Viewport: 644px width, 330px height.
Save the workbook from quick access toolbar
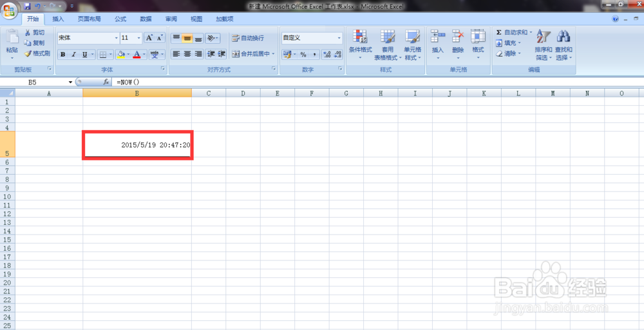[x=28, y=6]
